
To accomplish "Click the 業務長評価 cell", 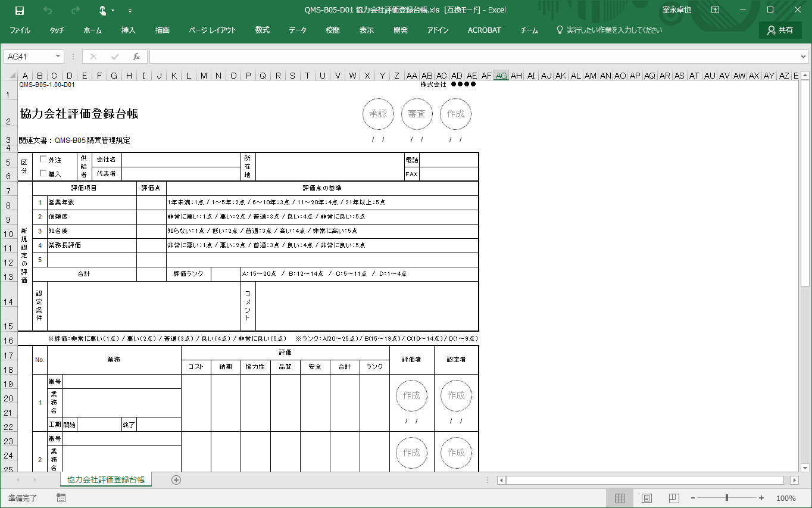I will (92, 245).
